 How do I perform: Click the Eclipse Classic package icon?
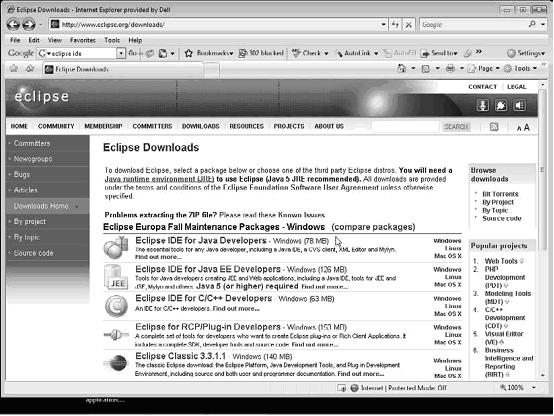coord(117,363)
